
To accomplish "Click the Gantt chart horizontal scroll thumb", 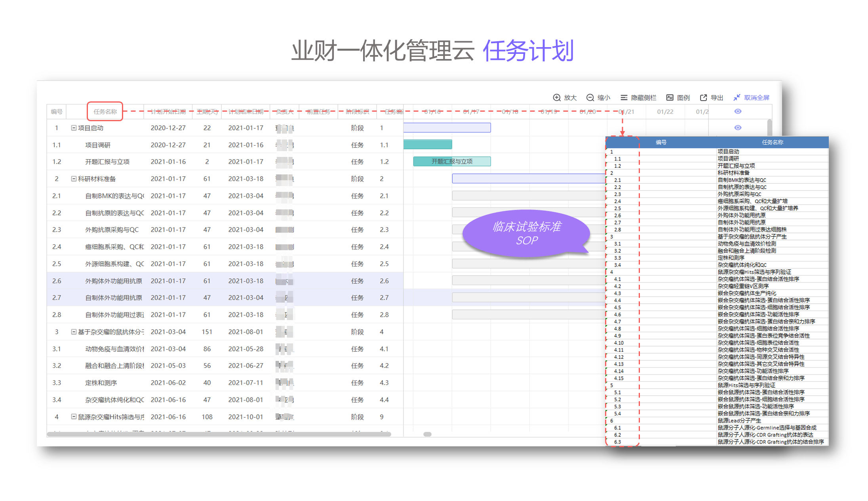I will point(427,434).
